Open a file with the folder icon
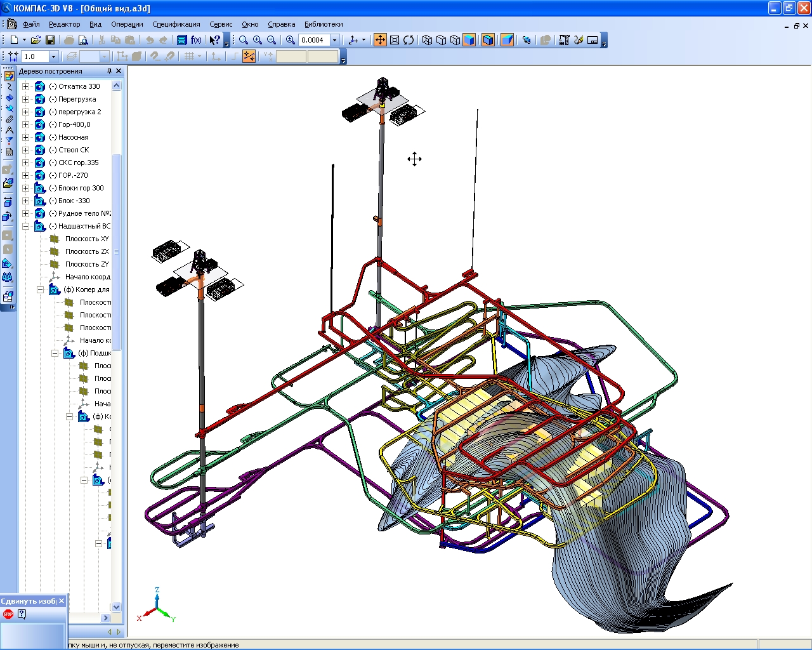The height and width of the screenshot is (650, 812). point(36,40)
